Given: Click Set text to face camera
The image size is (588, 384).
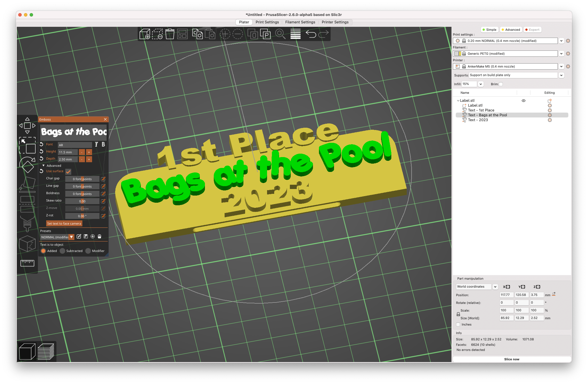Looking at the screenshot, I should pos(64,224).
